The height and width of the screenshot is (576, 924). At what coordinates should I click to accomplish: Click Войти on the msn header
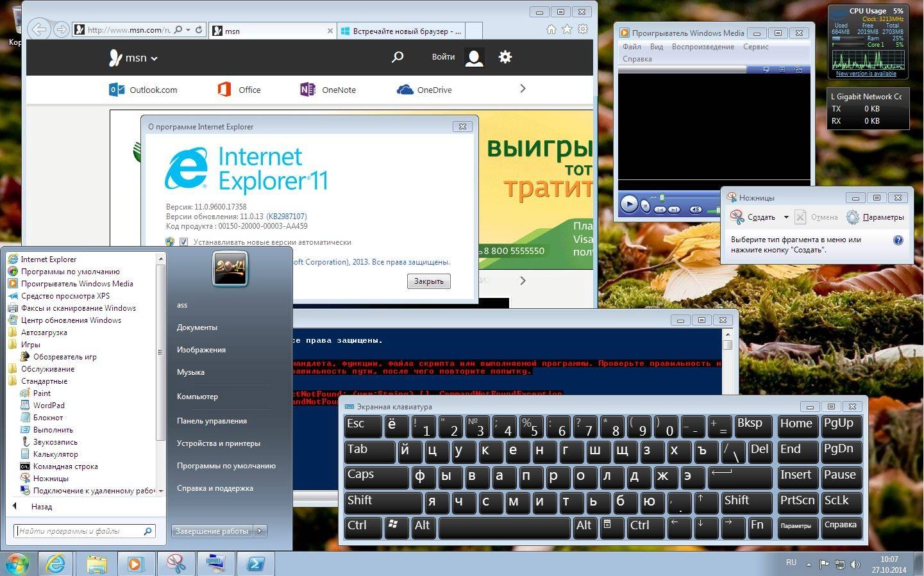(x=443, y=57)
